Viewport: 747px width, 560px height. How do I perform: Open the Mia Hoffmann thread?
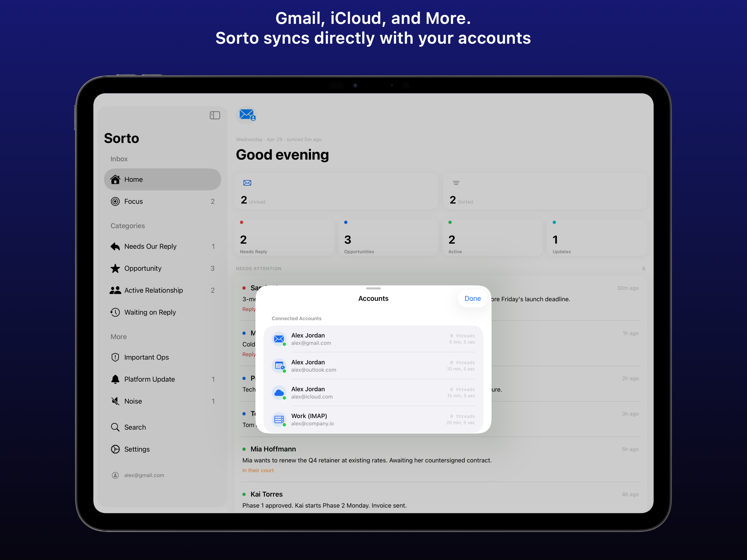(x=440, y=459)
